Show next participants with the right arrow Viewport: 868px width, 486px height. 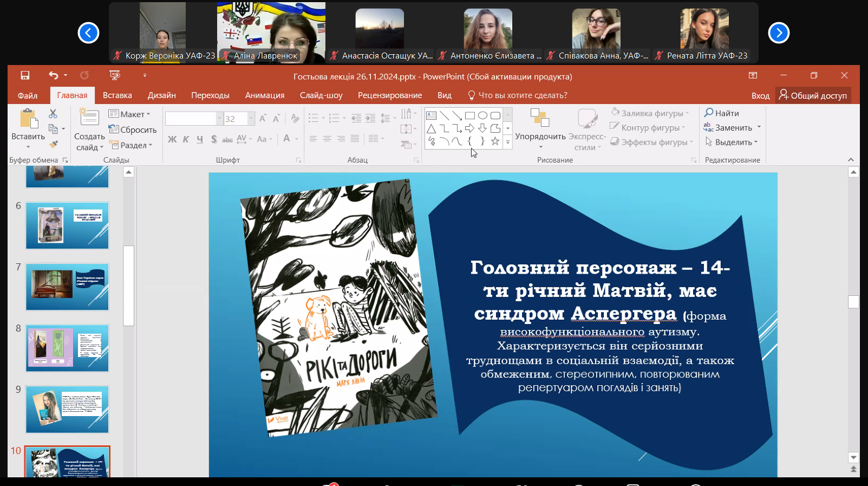coord(779,33)
